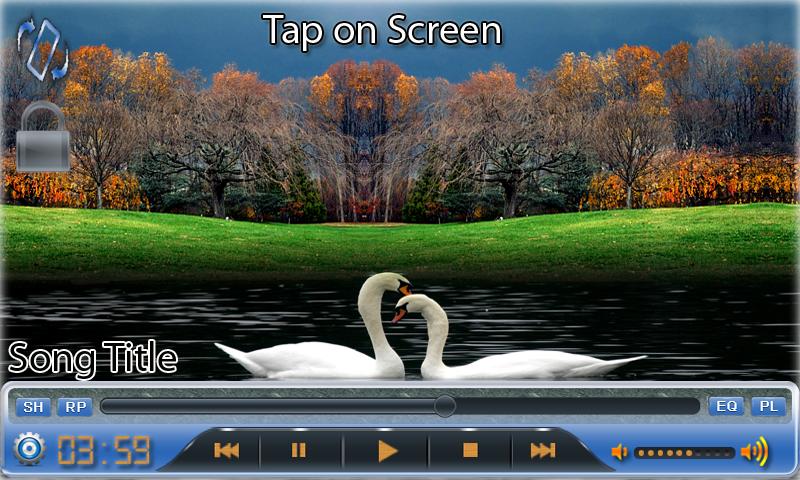Image resolution: width=800 pixels, height=480 pixels.
Task: Click the padlock screen lock icon
Action: tap(43, 137)
